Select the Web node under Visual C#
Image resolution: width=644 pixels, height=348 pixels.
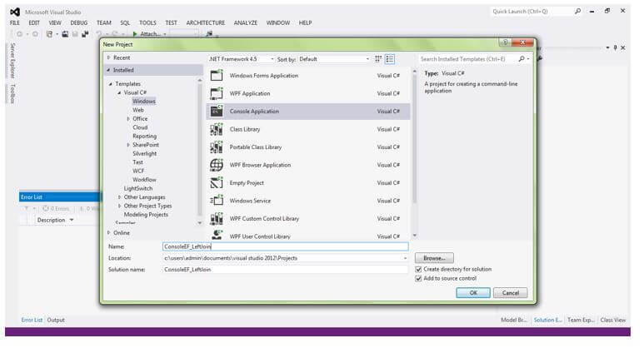pos(138,110)
